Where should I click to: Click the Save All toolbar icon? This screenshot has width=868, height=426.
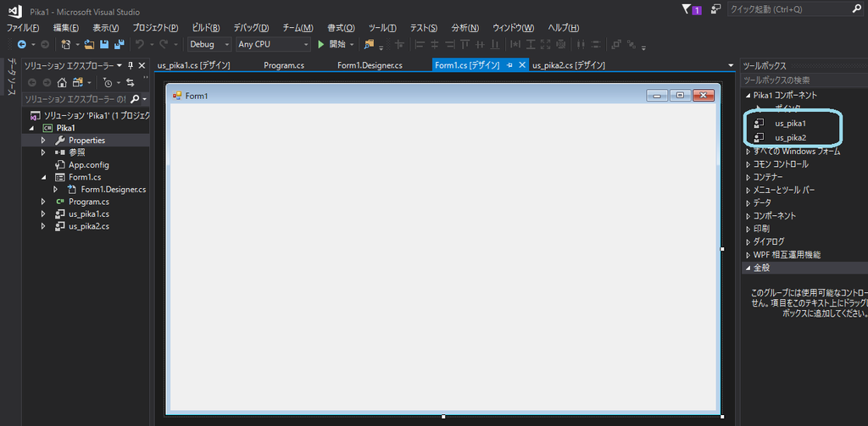tap(119, 44)
